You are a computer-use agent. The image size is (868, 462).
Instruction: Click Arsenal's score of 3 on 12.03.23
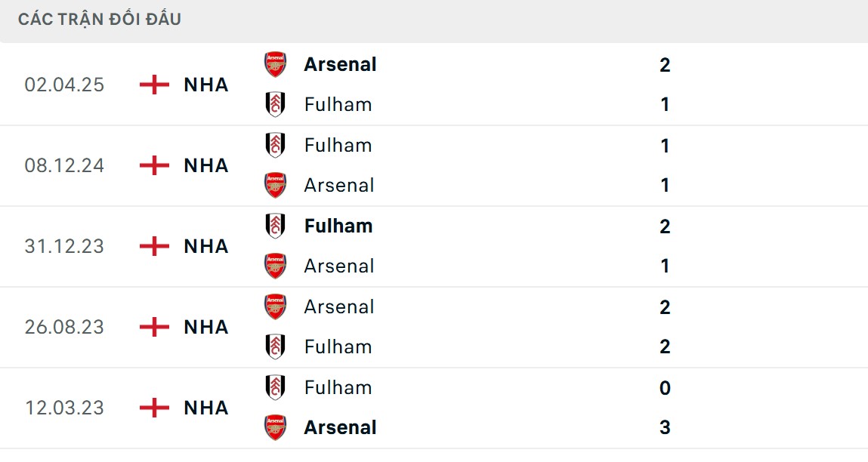(665, 427)
